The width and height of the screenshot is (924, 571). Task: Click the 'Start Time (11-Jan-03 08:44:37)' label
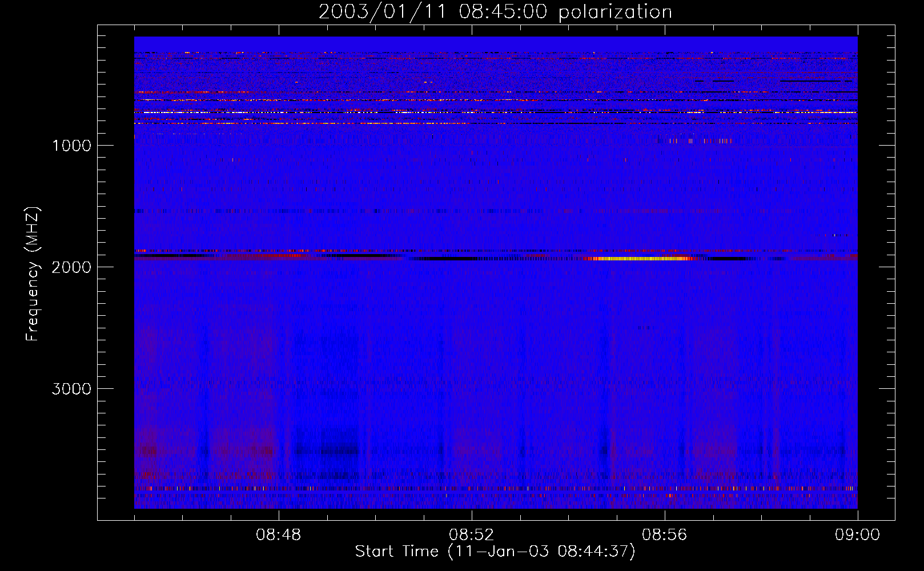click(495, 552)
